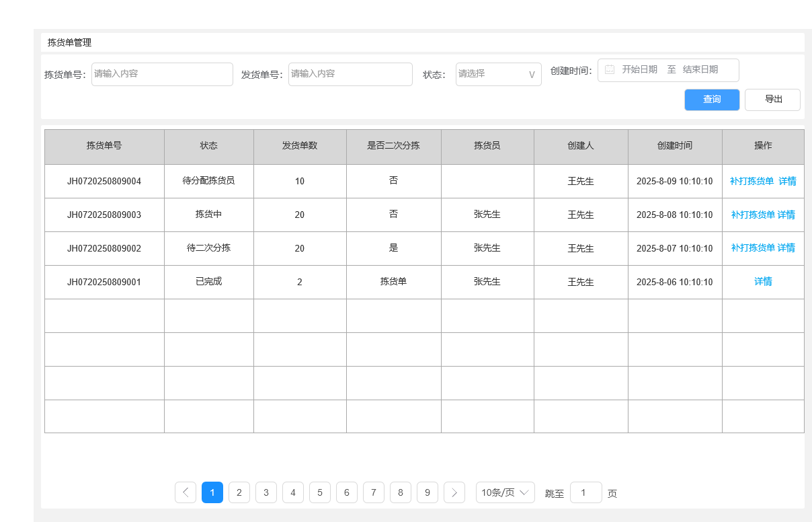Image resolution: width=812 pixels, height=522 pixels.
Task: Click 补打拣货单 for order JH0720250809003
Action: [753, 215]
